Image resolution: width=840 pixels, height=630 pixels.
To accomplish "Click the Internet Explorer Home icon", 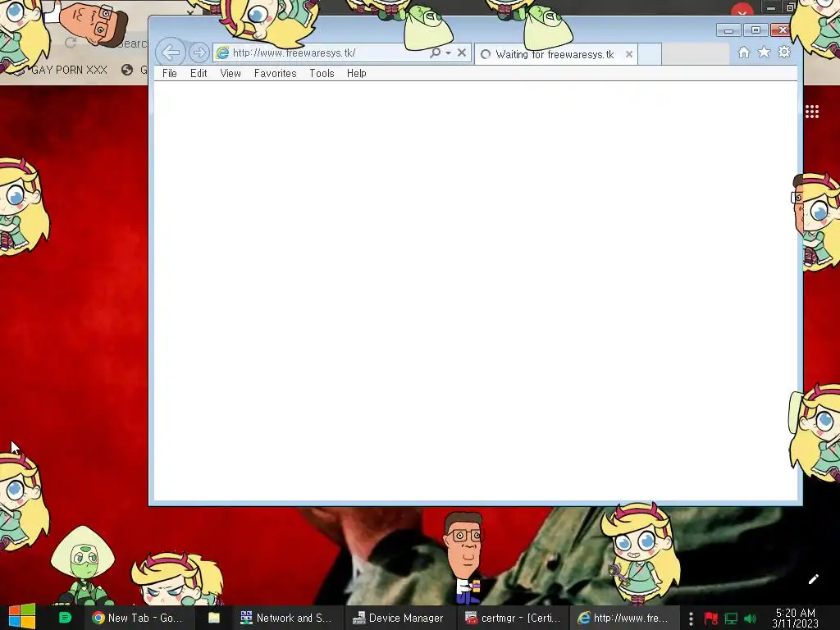I will click(x=743, y=52).
